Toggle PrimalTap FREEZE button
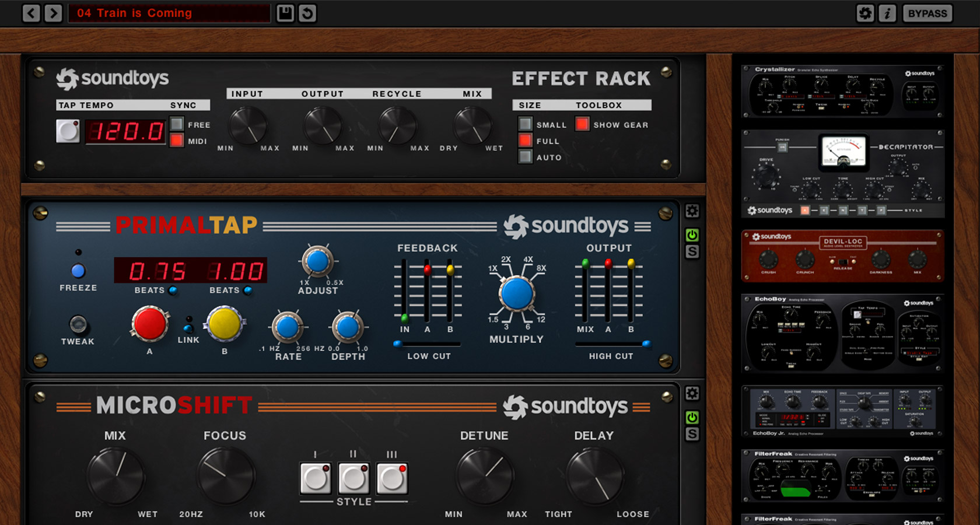Viewport: 980px width, 525px height. 78,271
